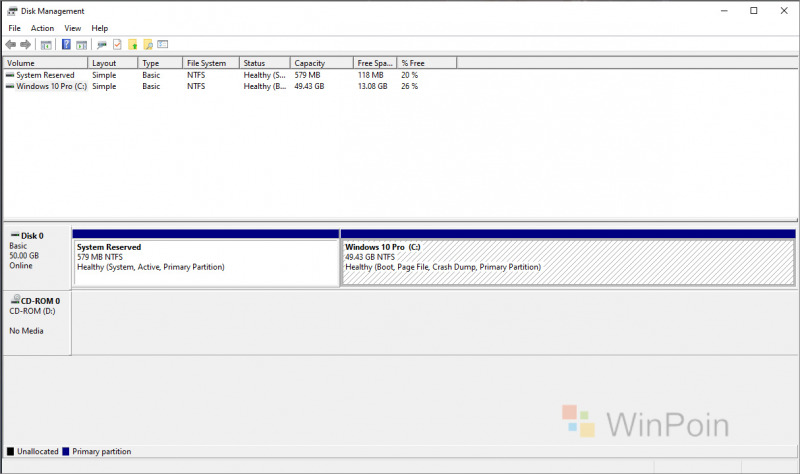The image size is (800, 474).
Task: Open the blue Help question mark icon
Action: (66, 44)
